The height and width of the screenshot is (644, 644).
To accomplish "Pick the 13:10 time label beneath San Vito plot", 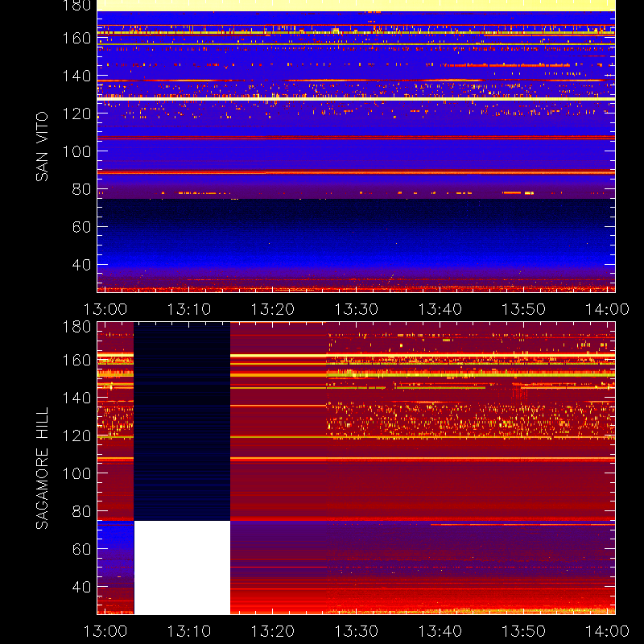I will point(189,309).
